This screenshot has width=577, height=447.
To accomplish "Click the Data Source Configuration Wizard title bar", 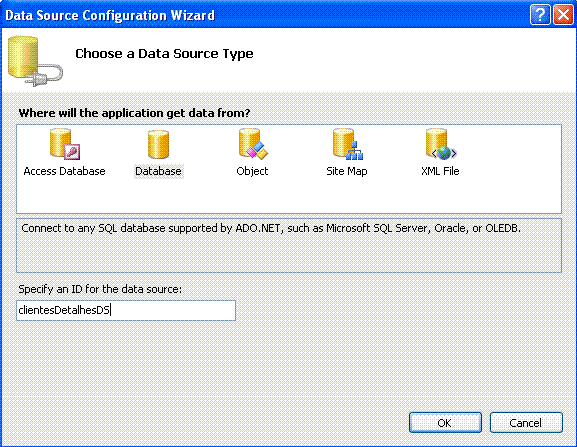I will pos(258,15).
